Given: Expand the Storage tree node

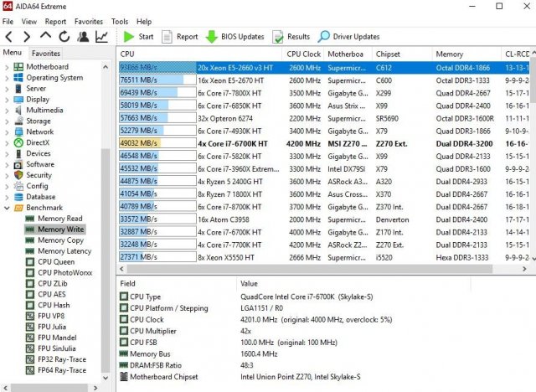Looking at the screenshot, I should 8,121.
